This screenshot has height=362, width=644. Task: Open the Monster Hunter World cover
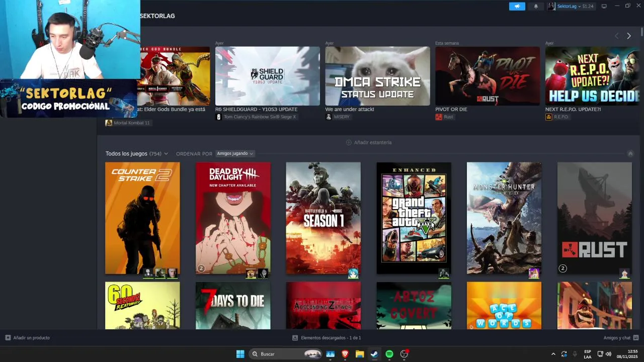pyautogui.click(x=504, y=218)
